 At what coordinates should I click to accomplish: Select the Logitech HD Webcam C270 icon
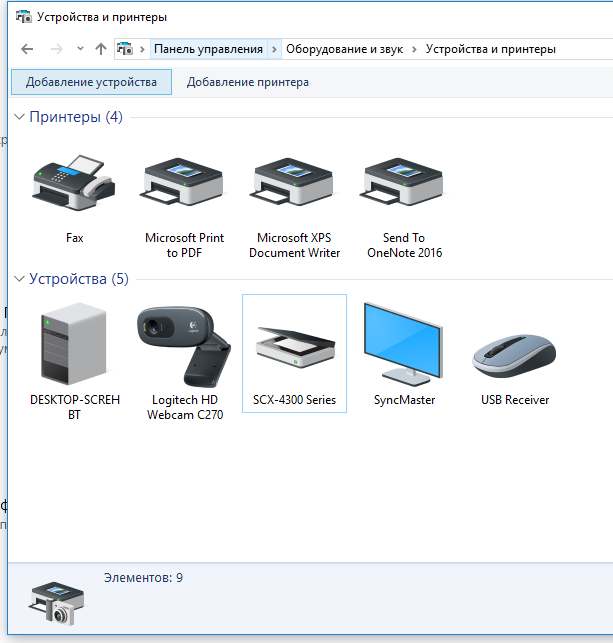pyautogui.click(x=184, y=347)
